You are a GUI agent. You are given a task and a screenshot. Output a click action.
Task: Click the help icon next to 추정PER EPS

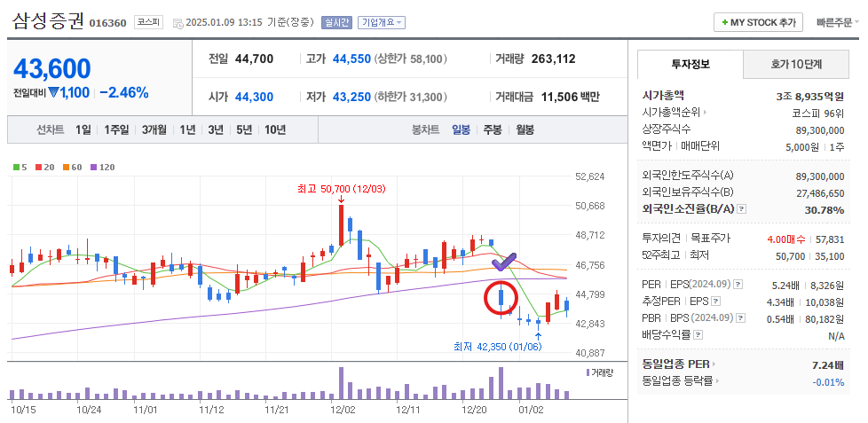click(x=715, y=302)
